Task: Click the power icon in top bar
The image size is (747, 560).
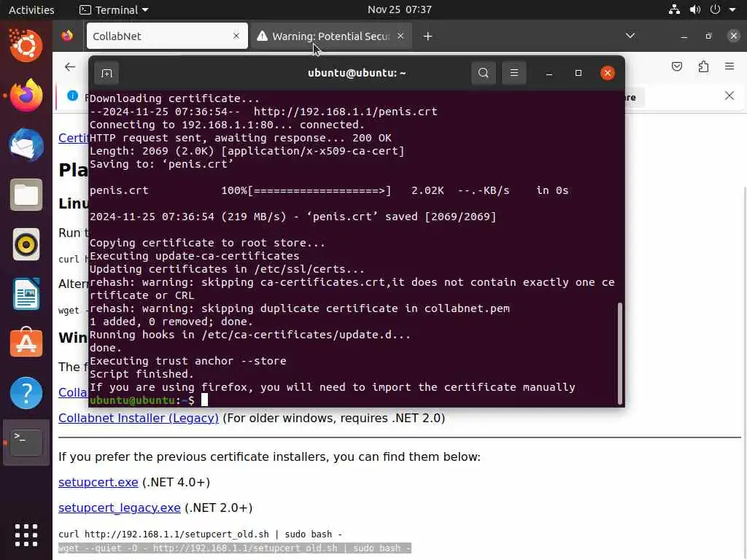Action: tap(715, 9)
